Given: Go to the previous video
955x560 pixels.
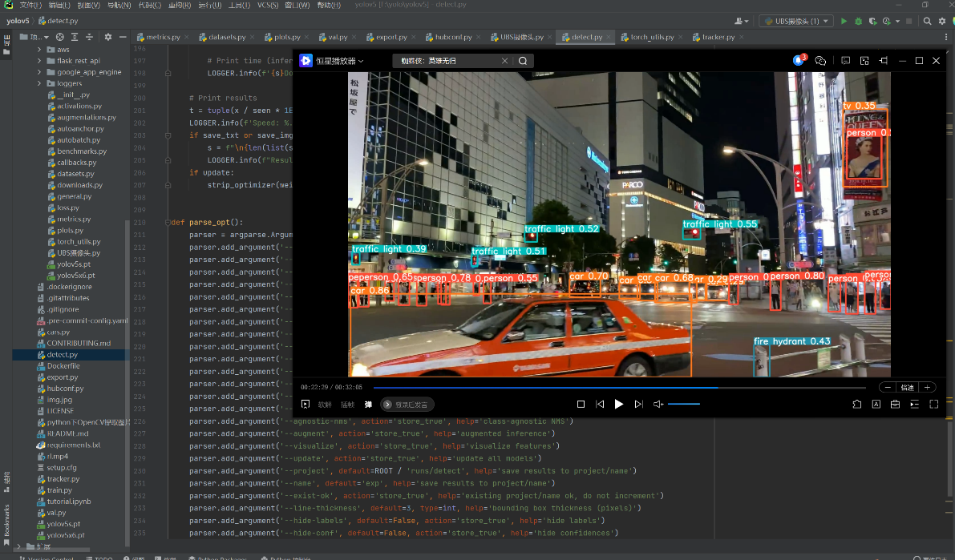Looking at the screenshot, I should (x=600, y=405).
